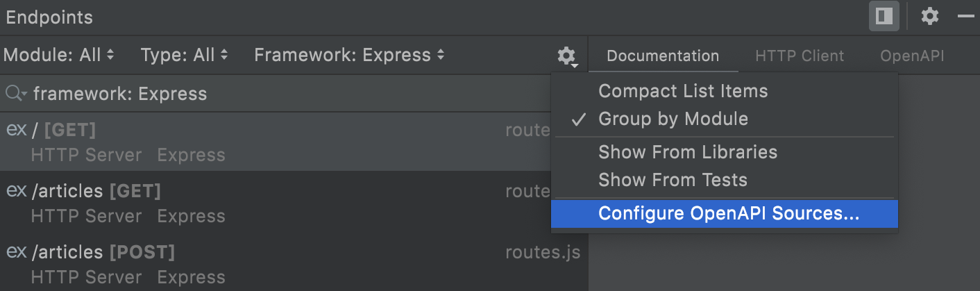Switch to the HTTP Client tab
This screenshot has height=291, width=980.
pos(800,56)
